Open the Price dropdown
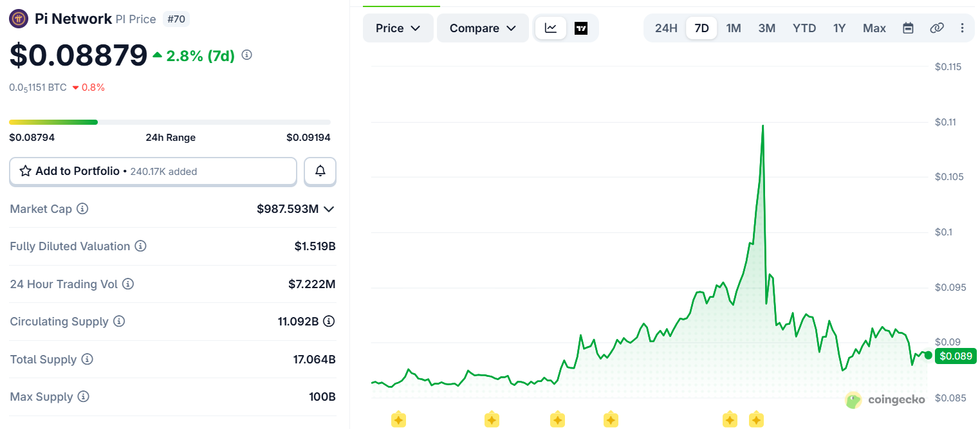Viewport: 980px width, 429px height. point(398,28)
